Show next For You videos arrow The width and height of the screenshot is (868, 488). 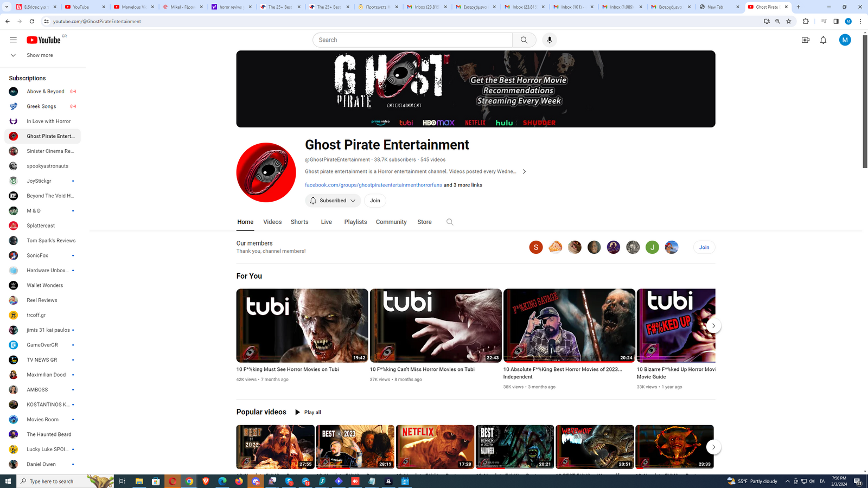click(713, 326)
